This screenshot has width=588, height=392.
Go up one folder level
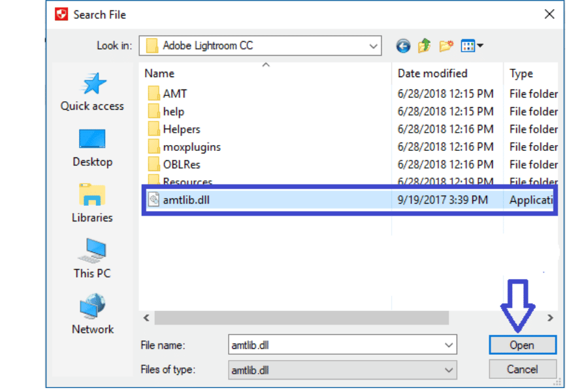424,46
